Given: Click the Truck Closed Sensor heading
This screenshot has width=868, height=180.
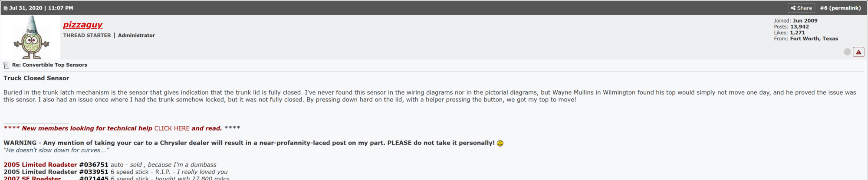Looking at the screenshot, I should pyautogui.click(x=36, y=78).
